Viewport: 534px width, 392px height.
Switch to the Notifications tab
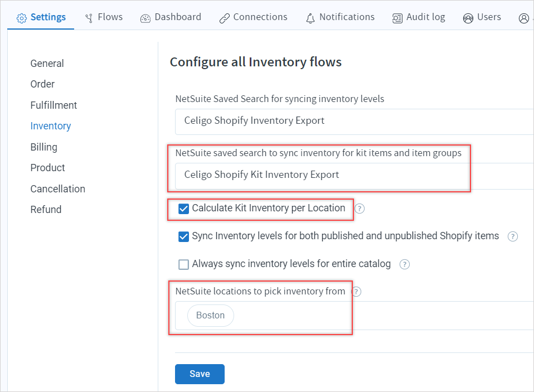340,17
